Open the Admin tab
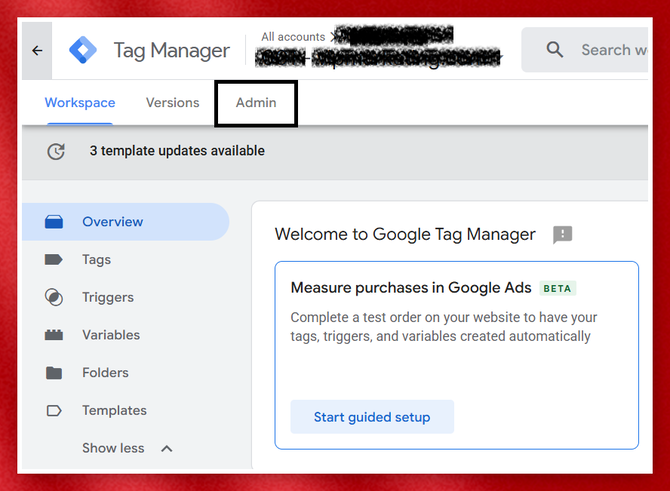 pos(256,103)
